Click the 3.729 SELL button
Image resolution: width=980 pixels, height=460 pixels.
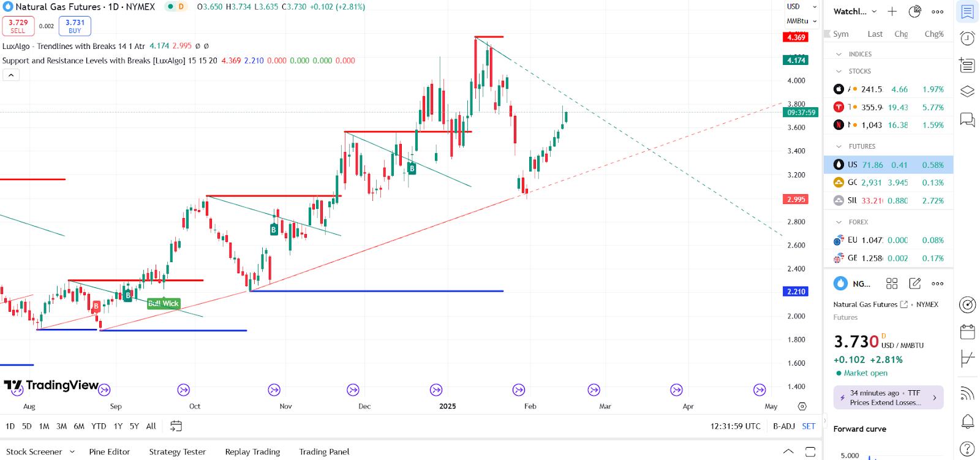click(18, 26)
